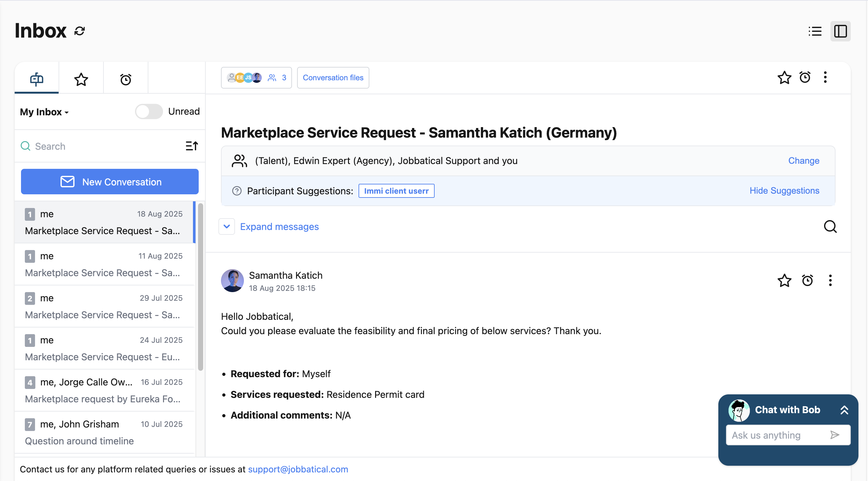This screenshot has width=868, height=481.
Task: Click the refresh icon next to Inbox
Action: click(x=80, y=31)
